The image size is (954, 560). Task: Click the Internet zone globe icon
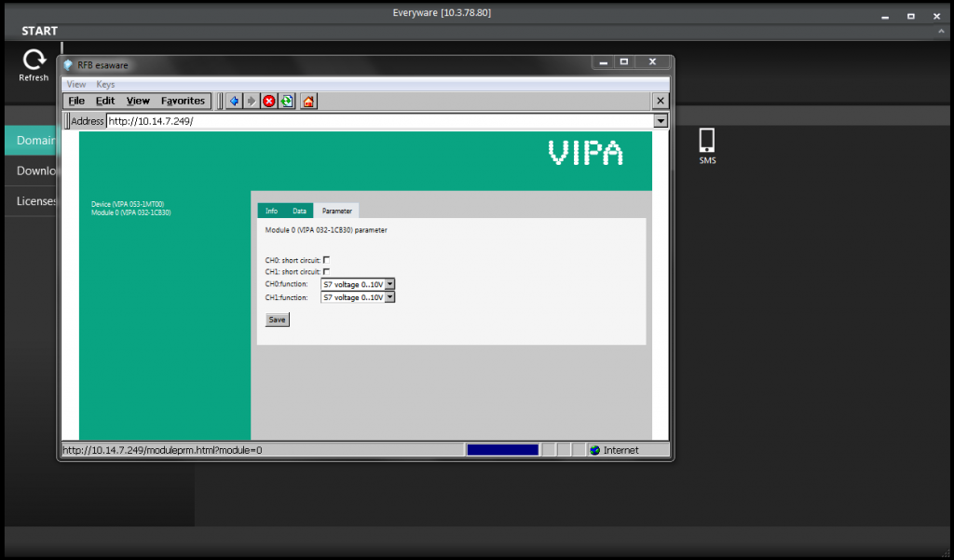pos(595,450)
